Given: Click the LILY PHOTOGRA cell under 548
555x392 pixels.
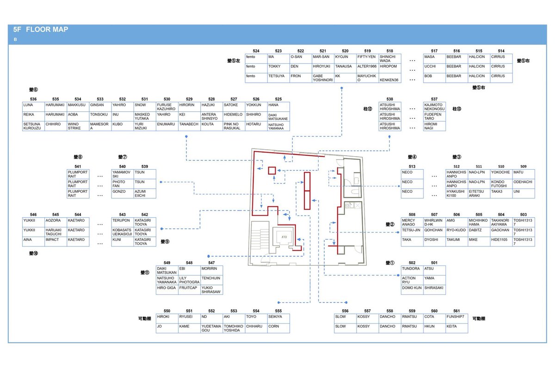Looking at the screenshot, I should [x=189, y=280].
